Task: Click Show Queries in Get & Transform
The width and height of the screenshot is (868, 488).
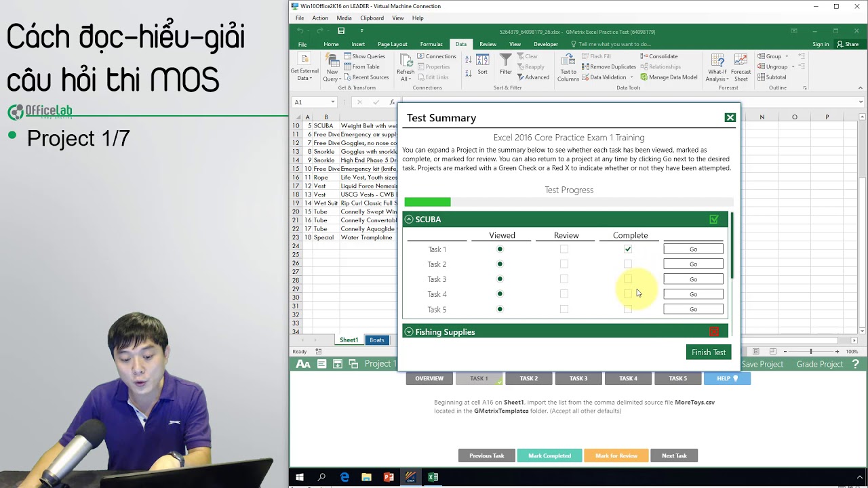Action: pyautogui.click(x=364, y=56)
